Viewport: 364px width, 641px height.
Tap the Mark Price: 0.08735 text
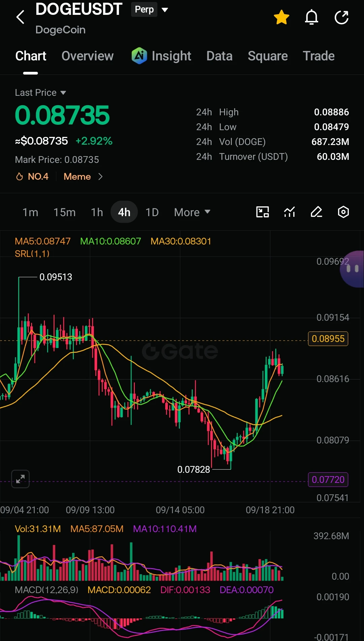click(x=57, y=159)
